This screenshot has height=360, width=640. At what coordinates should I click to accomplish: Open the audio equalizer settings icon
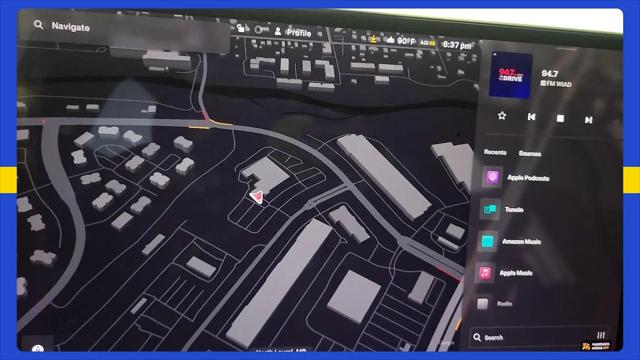click(601, 336)
